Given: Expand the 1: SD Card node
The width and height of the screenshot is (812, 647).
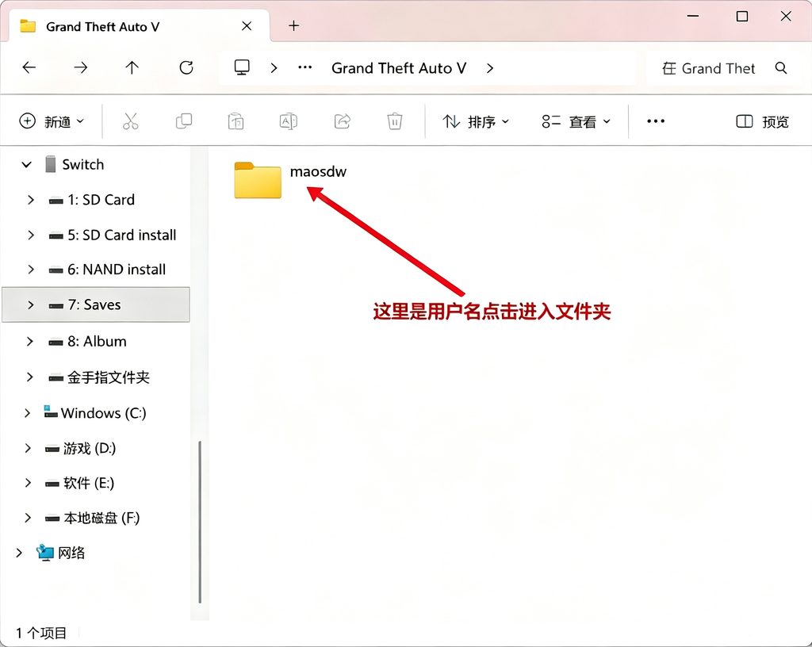Looking at the screenshot, I should point(31,200).
